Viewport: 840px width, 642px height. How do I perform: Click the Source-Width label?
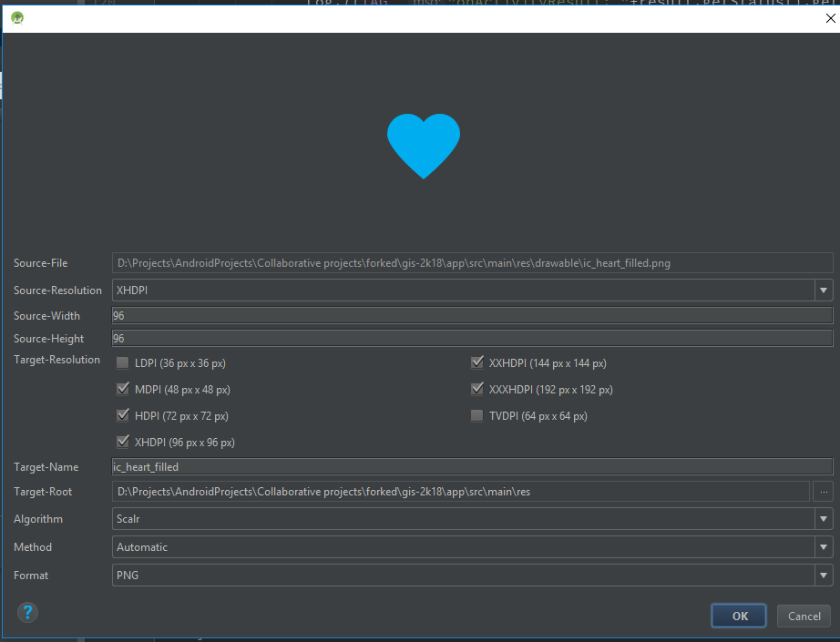(46, 316)
